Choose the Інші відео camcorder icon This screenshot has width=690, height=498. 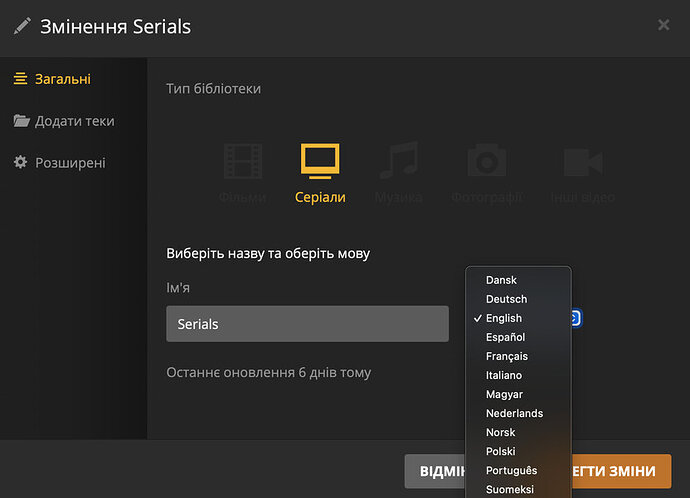point(583,162)
